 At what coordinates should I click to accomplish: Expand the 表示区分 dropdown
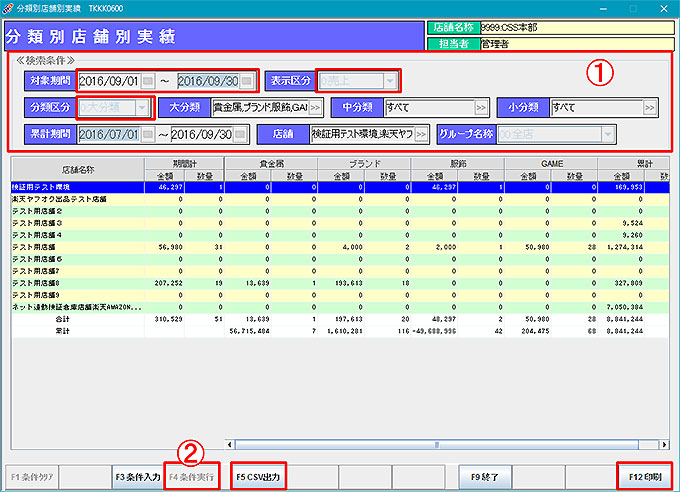pos(391,81)
